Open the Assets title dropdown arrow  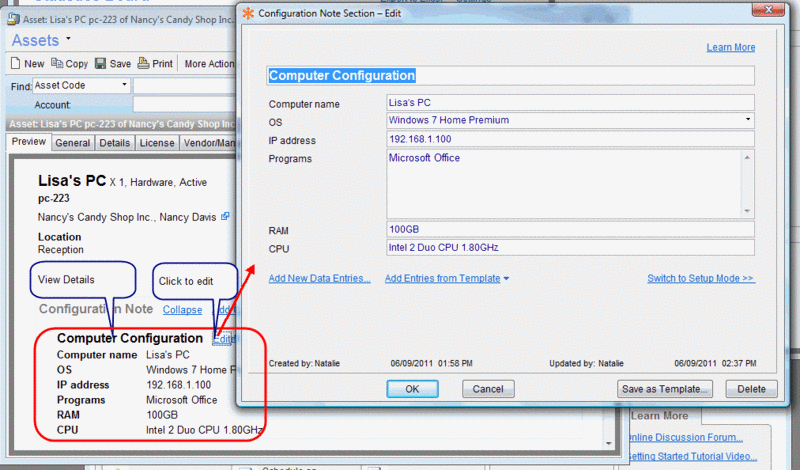pyautogui.click(x=68, y=39)
